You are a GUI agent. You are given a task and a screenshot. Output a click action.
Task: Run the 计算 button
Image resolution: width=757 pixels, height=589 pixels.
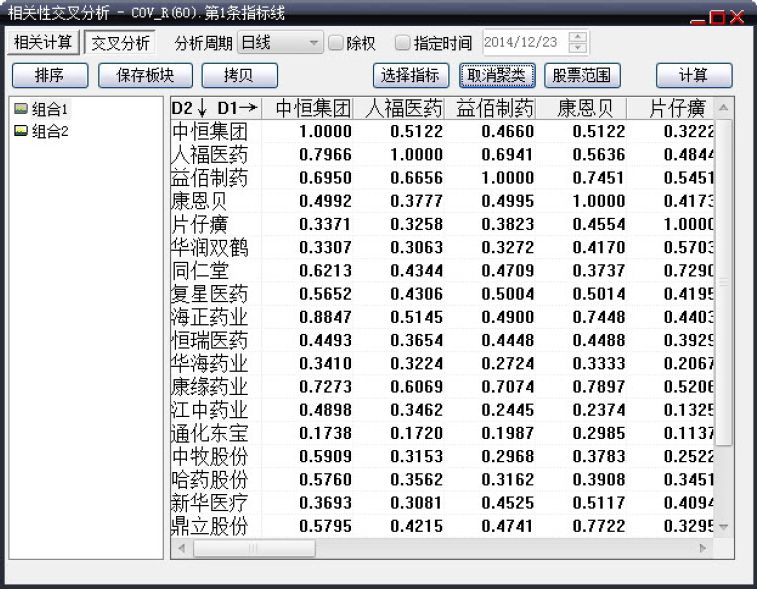[694, 75]
